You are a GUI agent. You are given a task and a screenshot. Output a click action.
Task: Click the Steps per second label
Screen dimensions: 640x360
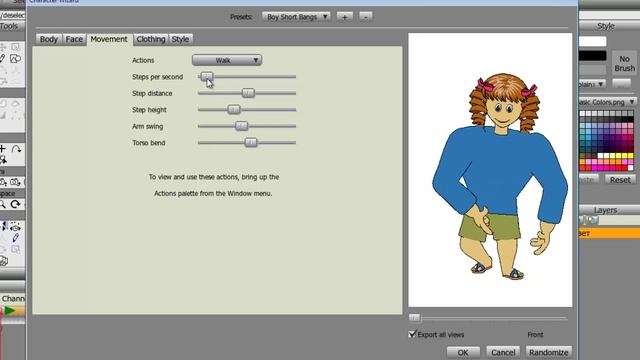157,77
